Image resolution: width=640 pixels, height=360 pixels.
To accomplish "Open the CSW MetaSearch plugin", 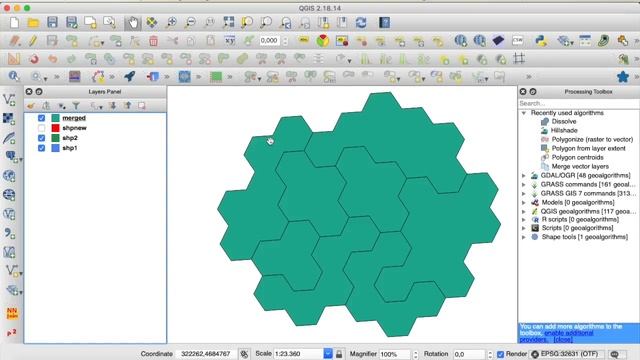I will 518,40.
